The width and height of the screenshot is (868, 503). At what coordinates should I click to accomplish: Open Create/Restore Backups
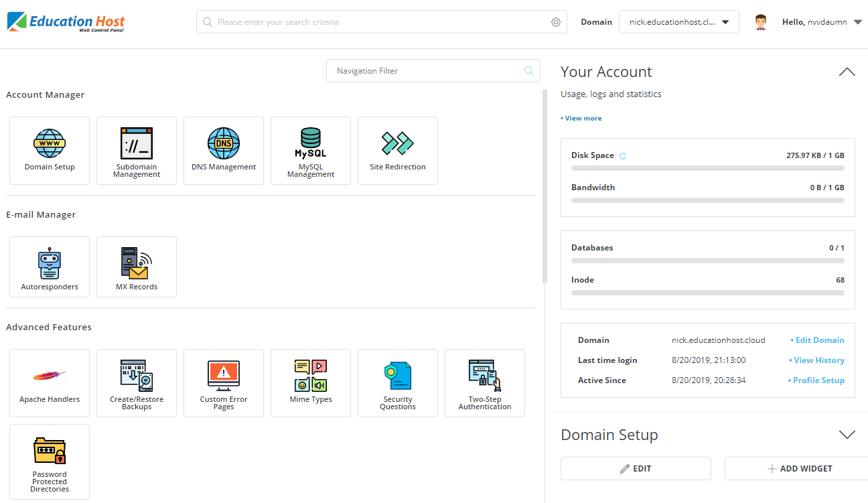coord(137,382)
